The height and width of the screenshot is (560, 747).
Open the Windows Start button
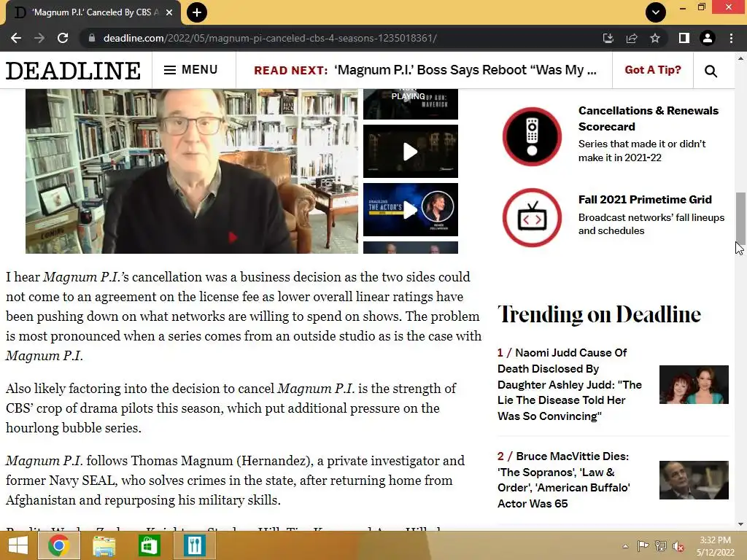(18, 545)
